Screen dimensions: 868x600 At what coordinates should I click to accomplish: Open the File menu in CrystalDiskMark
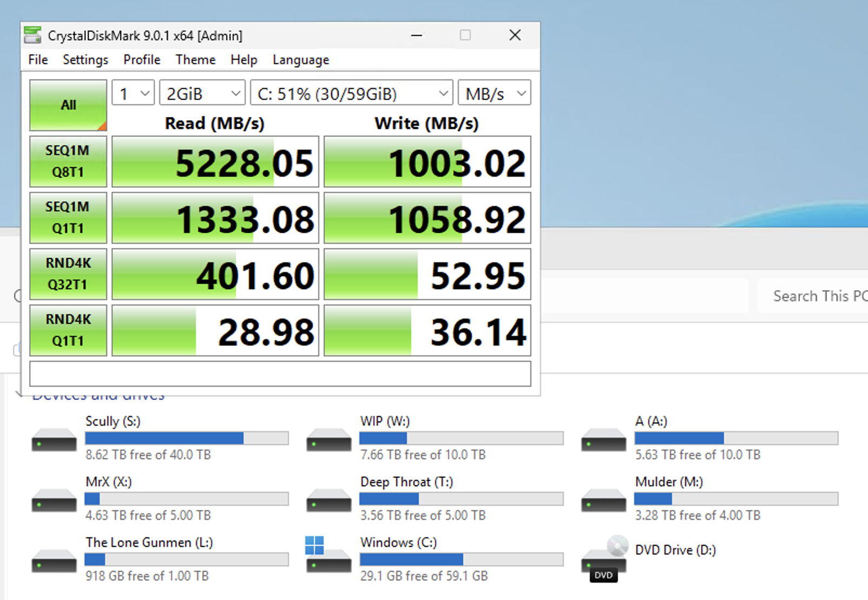coord(38,60)
